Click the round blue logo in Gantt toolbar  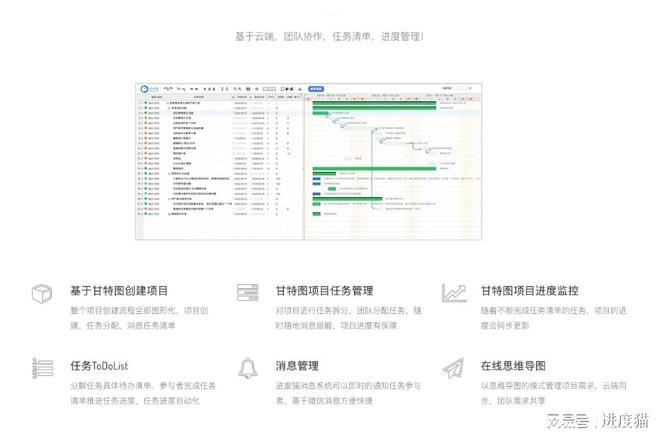coord(144,89)
